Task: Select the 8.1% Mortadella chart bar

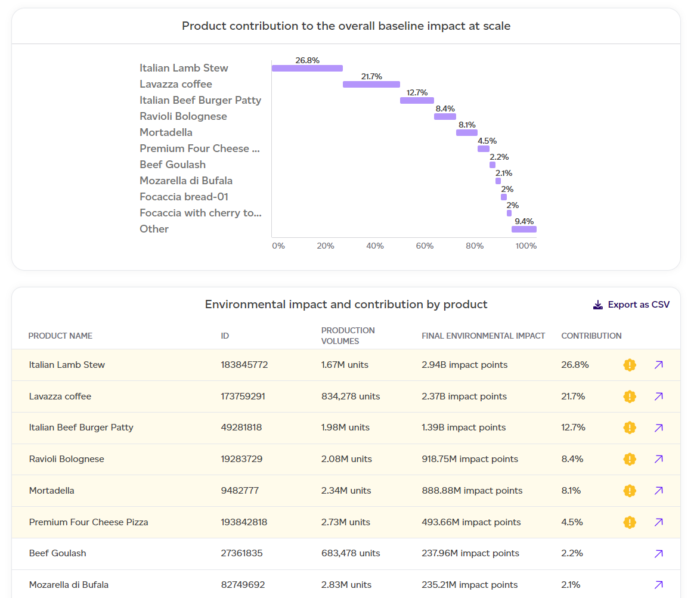Action: coord(467,132)
